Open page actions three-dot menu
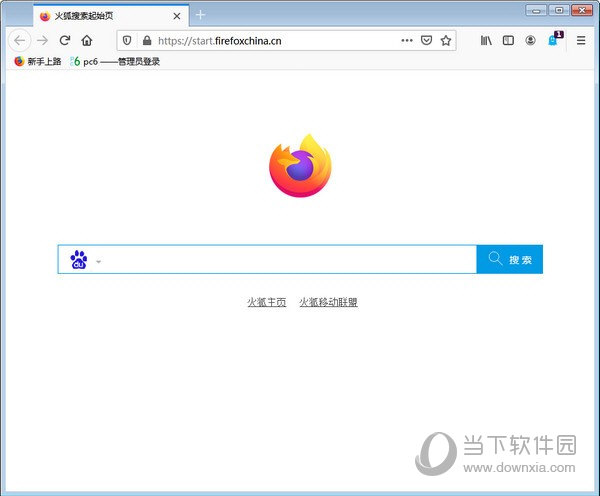Image resolution: width=600 pixels, height=496 pixels. 407,40
